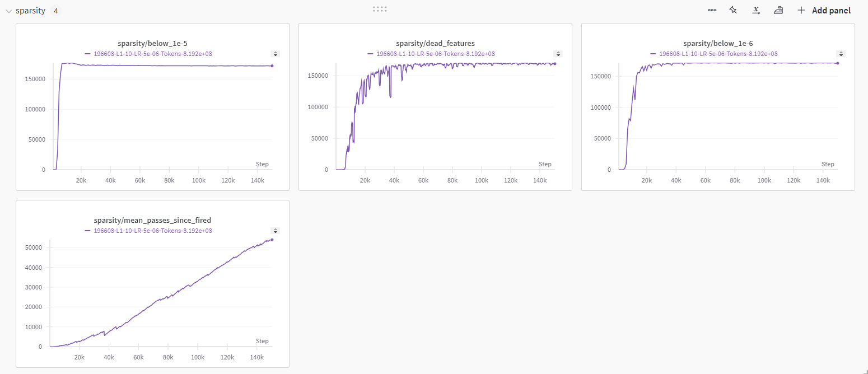
Task: Grab the section drag handle dots
Action: click(380, 9)
